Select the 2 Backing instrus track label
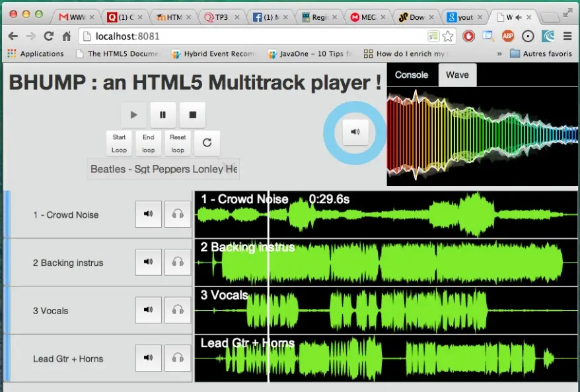Image resolution: width=580 pixels, height=392 pixels. click(68, 263)
